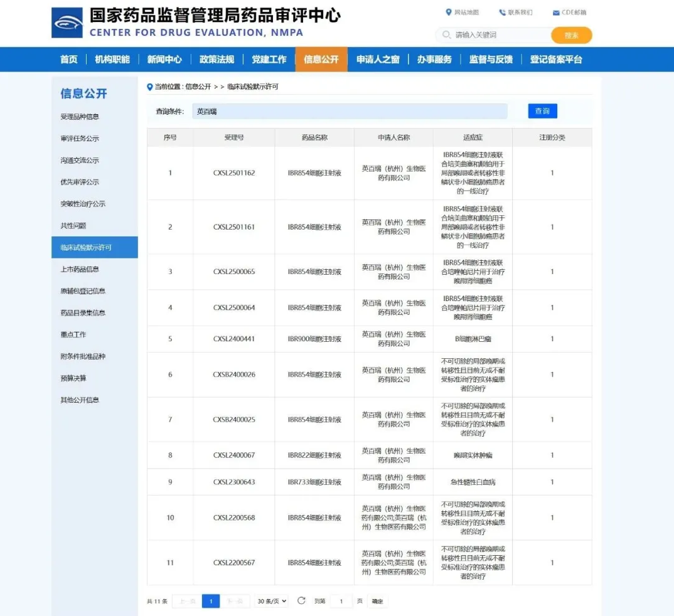Open the 办事服务 nav item
Viewport: 674px width, 616px height.
(x=434, y=60)
